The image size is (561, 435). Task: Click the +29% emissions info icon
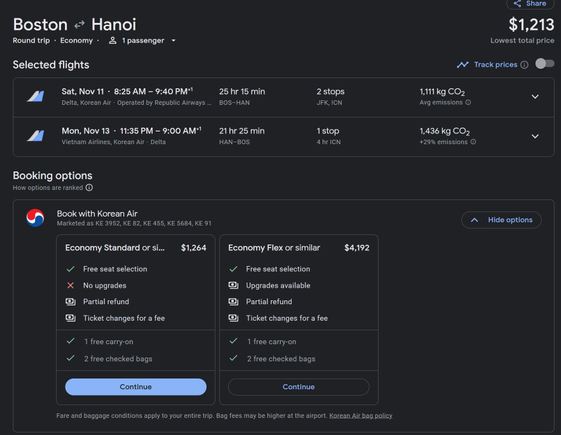point(473,142)
